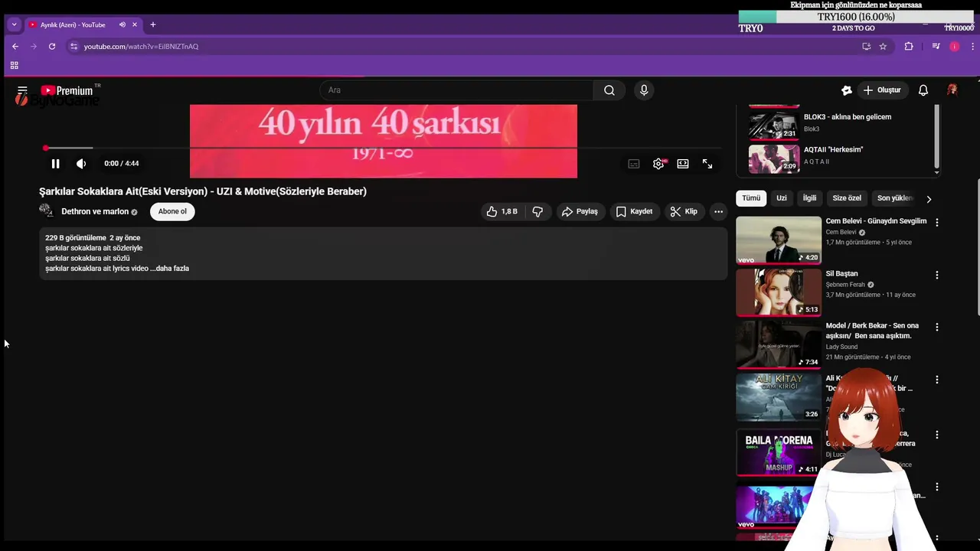Dislike the video

tap(537, 211)
